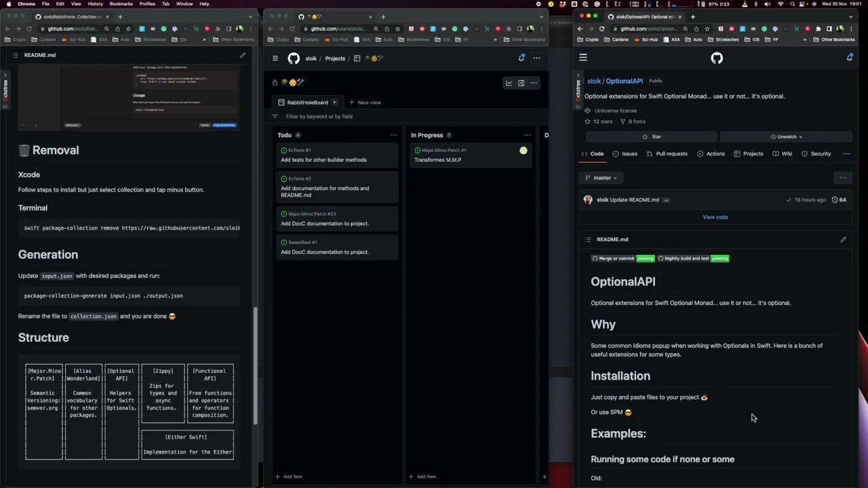The image size is (868, 488).
Task: Click View code link
Action: coord(715,217)
